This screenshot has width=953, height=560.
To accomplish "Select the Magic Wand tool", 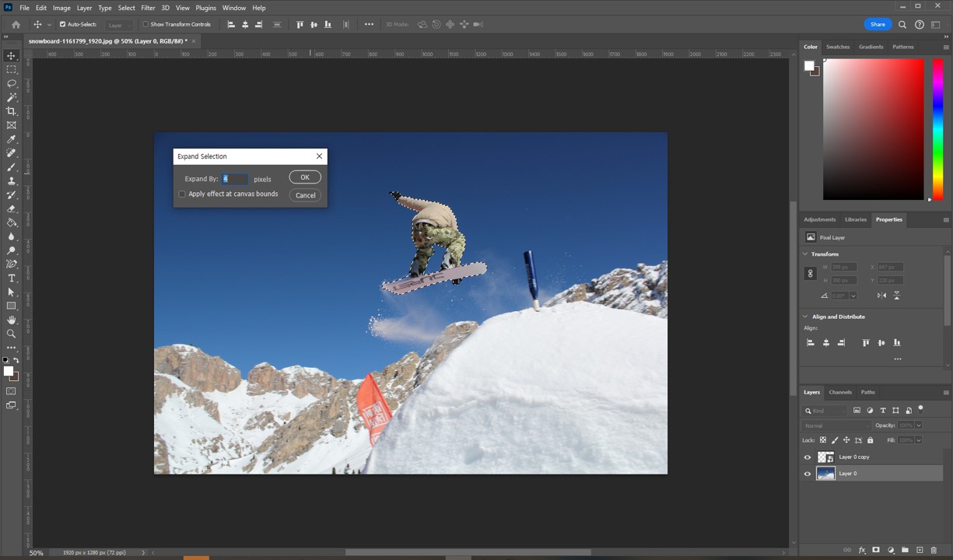I will pos(11,97).
